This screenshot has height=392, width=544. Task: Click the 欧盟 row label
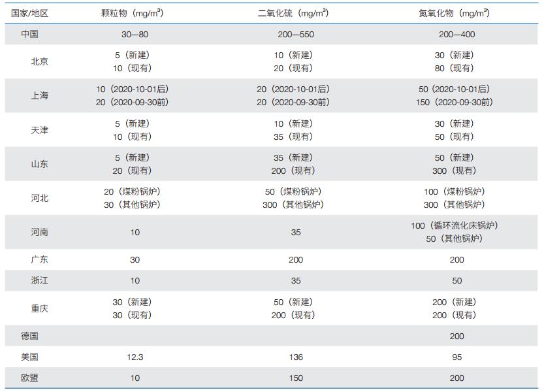tap(30, 378)
